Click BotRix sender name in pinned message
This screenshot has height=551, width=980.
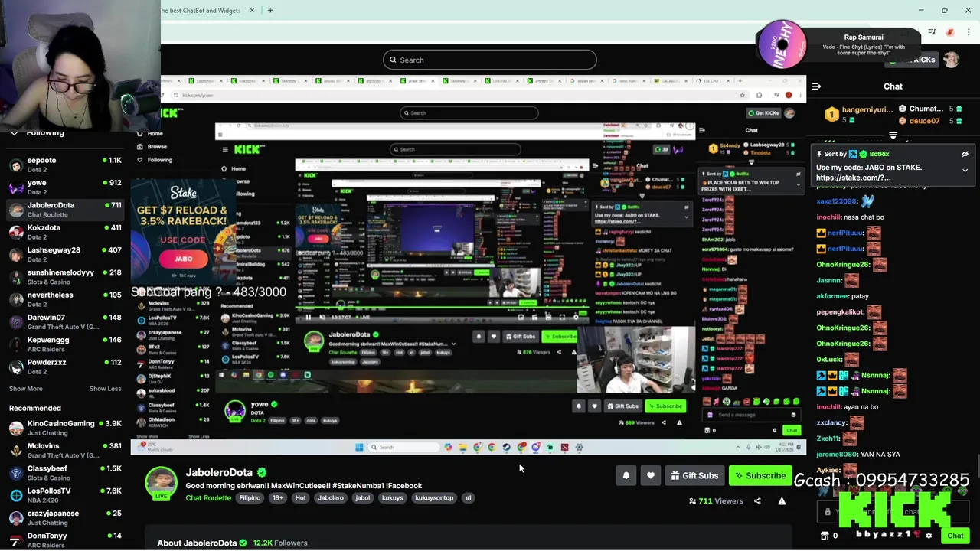pos(879,154)
